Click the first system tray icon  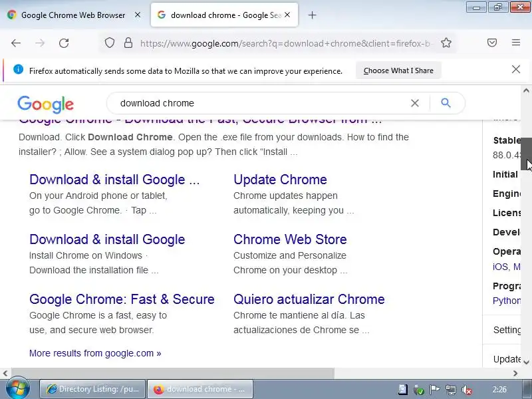point(402,390)
